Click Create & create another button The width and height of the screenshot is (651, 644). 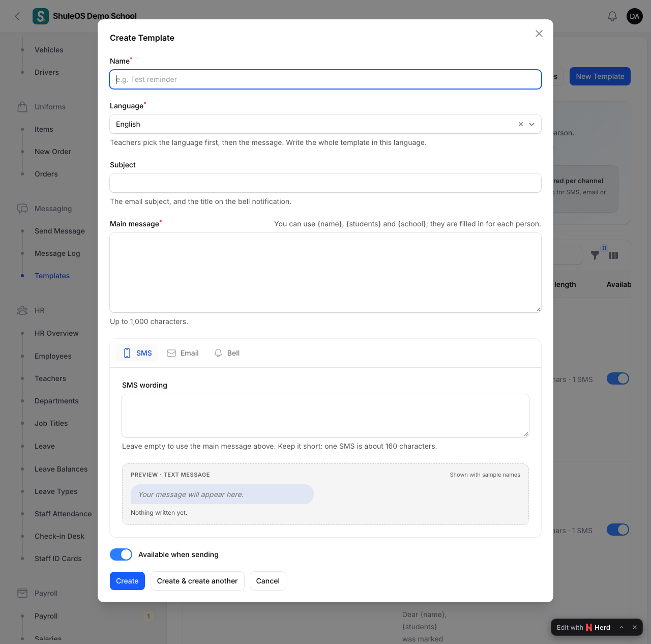197,581
